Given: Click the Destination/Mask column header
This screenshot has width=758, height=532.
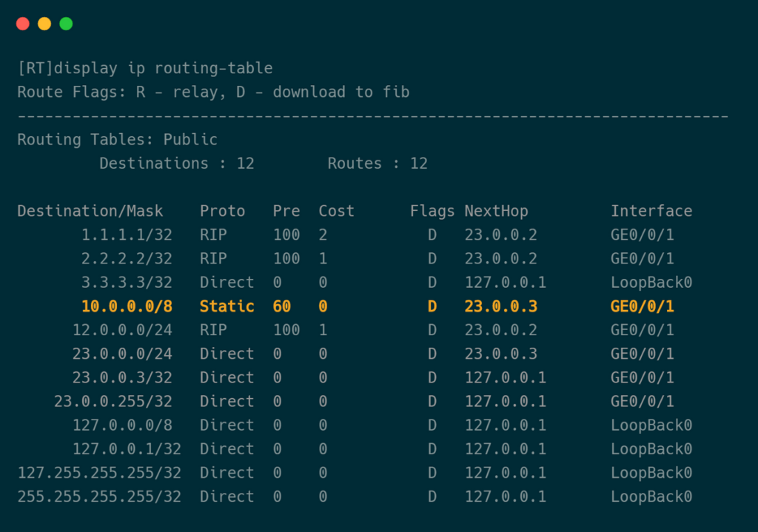Looking at the screenshot, I should pyautogui.click(x=90, y=211).
